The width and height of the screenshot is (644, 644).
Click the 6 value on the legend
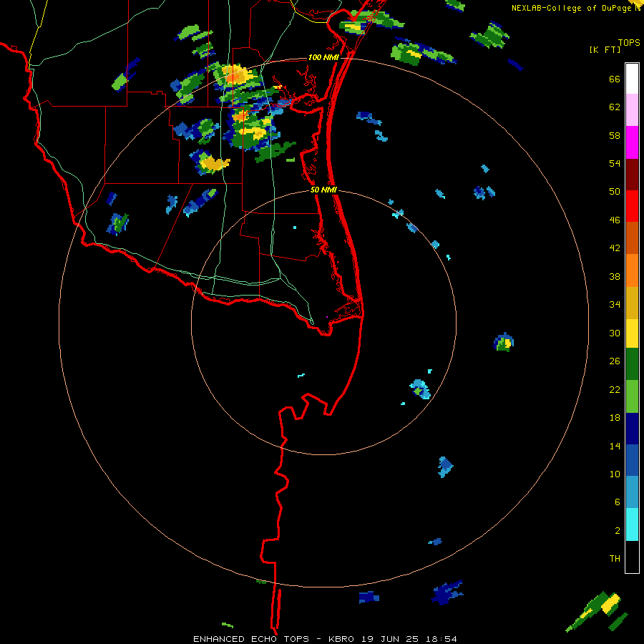[618, 502]
